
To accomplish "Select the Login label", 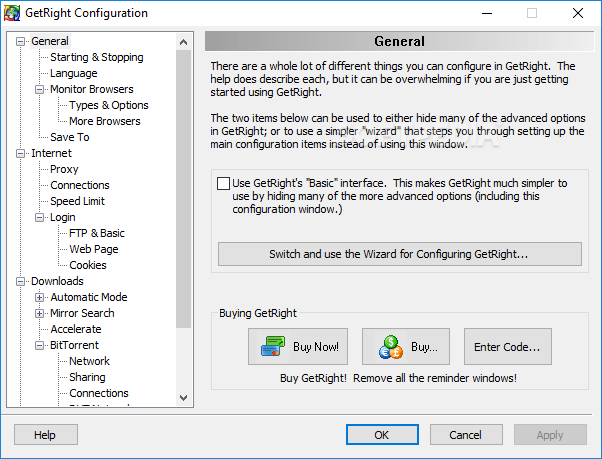I will 63,218.
